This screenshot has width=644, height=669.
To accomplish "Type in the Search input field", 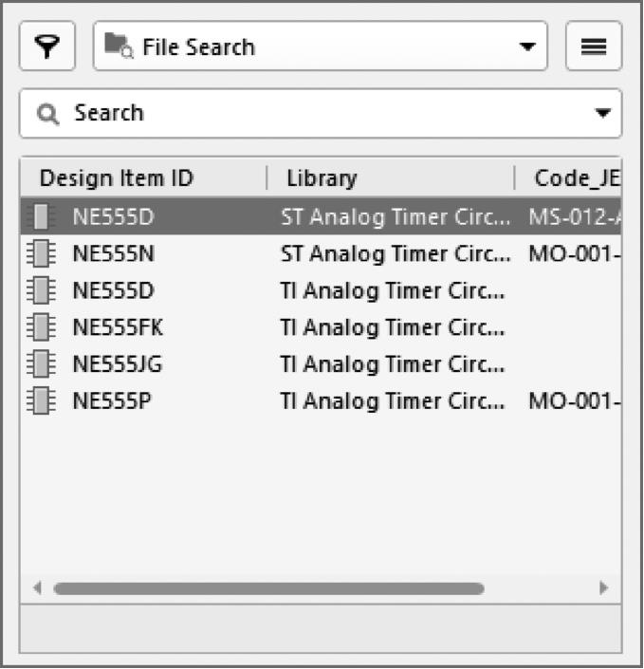I will pos(313,114).
